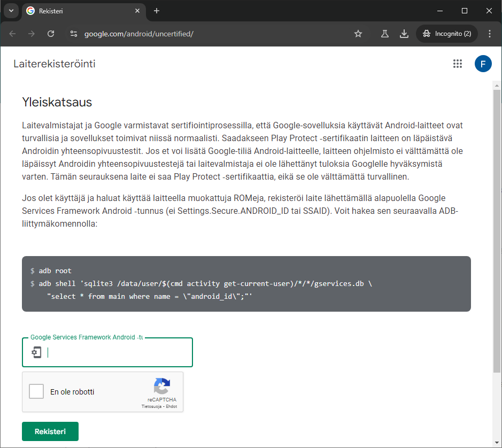Screen dimensions: 502x448
Task: Open Chrome Labs flask icon
Action: [x=385, y=34]
